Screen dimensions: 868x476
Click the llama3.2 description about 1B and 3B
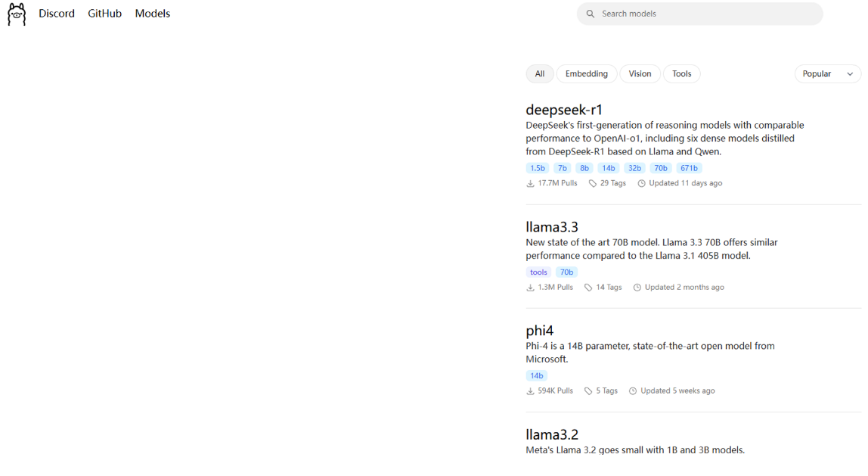click(635, 450)
